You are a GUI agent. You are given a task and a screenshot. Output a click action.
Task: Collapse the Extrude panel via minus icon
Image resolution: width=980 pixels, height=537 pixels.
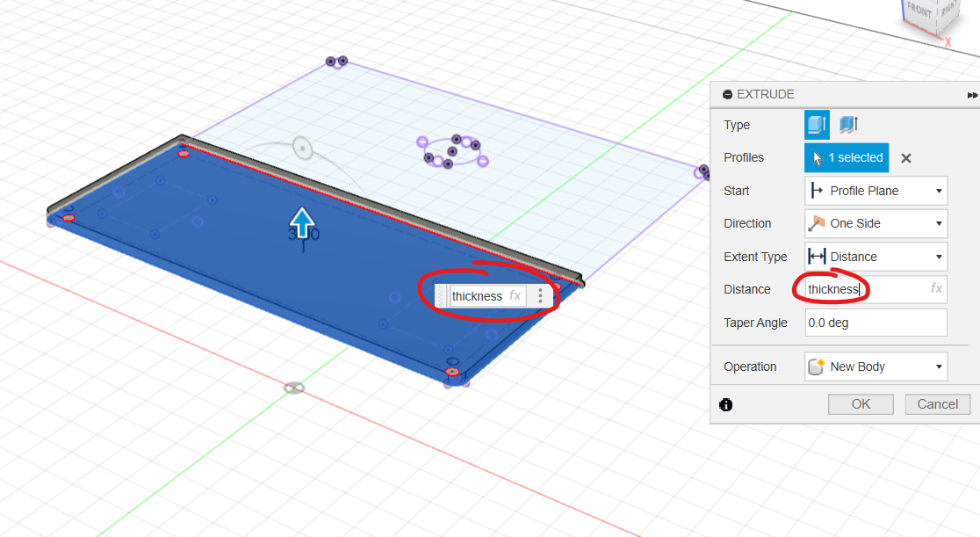pyautogui.click(x=727, y=95)
